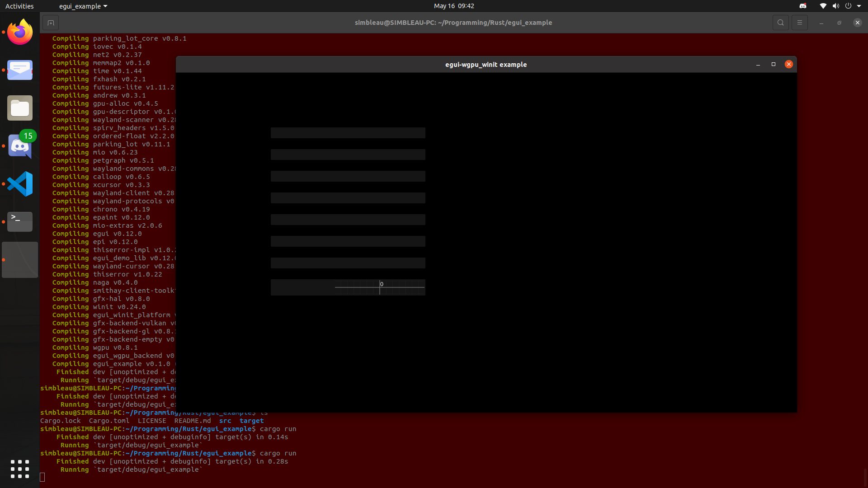Click Activities in the top bar

coord(19,6)
